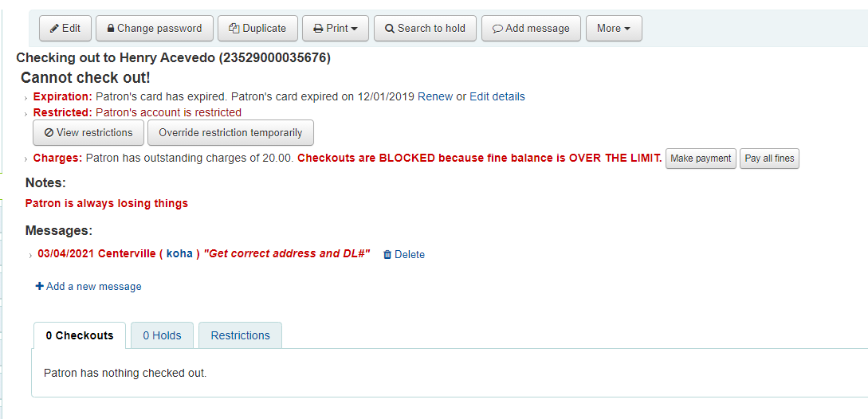View restrictions on patron account

[88, 132]
